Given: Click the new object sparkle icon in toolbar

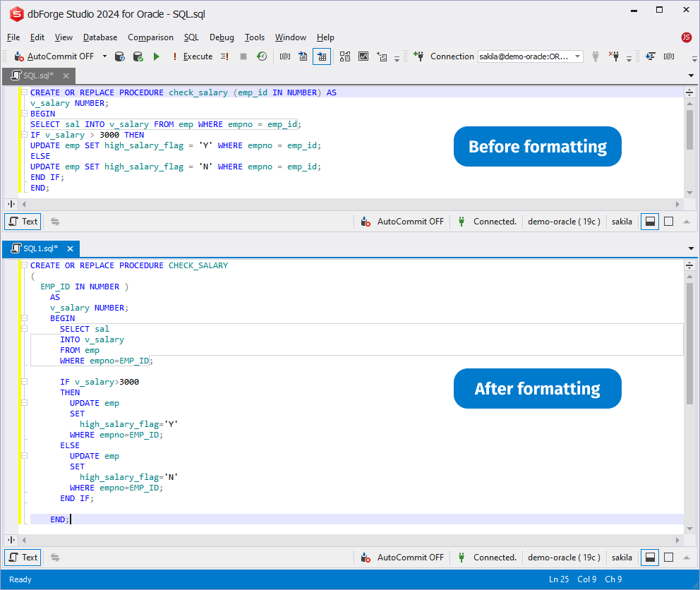Looking at the screenshot, I should pos(382,56).
